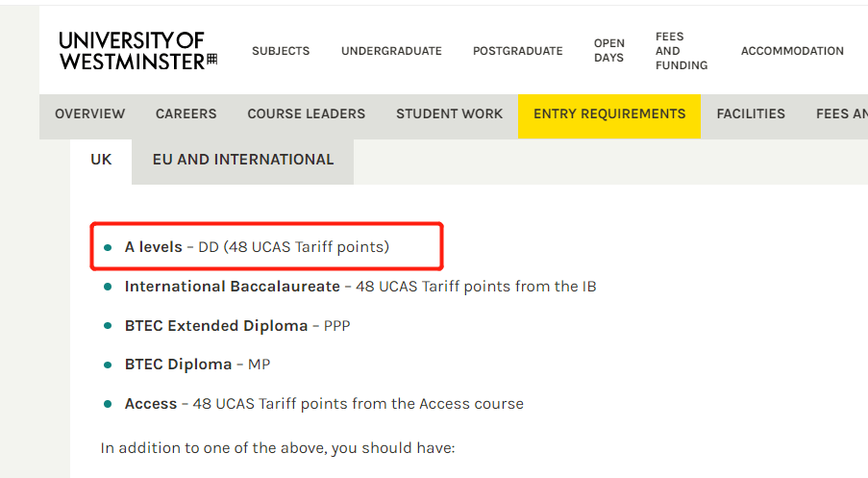The height and width of the screenshot is (478, 868).
Task: Click the A levels requirement text
Action: 257,247
